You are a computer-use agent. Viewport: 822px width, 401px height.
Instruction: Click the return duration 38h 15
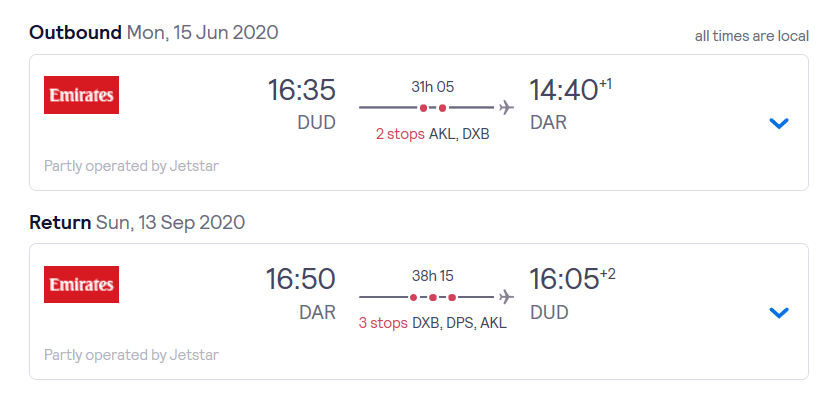pyautogui.click(x=433, y=276)
